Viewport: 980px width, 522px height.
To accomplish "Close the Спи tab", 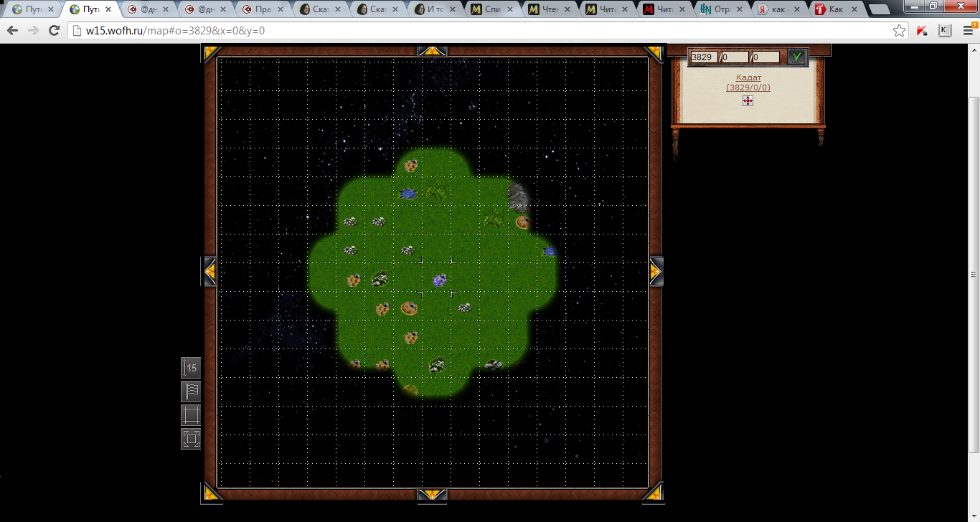I will (510, 10).
